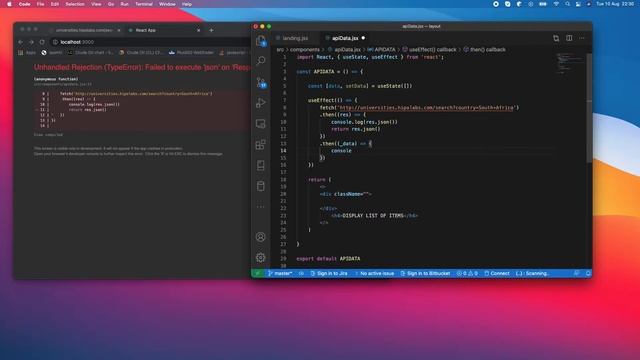This screenshot has width=640, height=360.
Task: Click master branch in status bar
Action: [280, 273]
